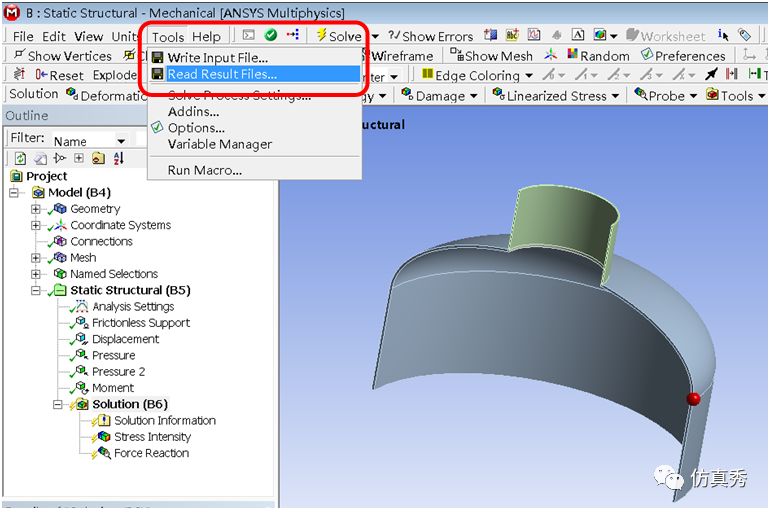Viewport: 772px width, 512px height.
Task: Toggle Show Mesh
Action: 491,56
